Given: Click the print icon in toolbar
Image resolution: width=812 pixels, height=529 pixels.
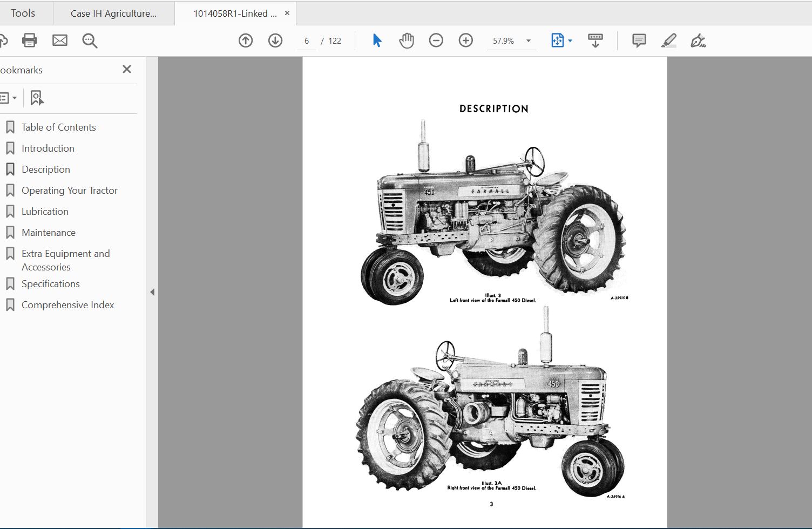Looking at the screenshot, I should click(30, 40).
